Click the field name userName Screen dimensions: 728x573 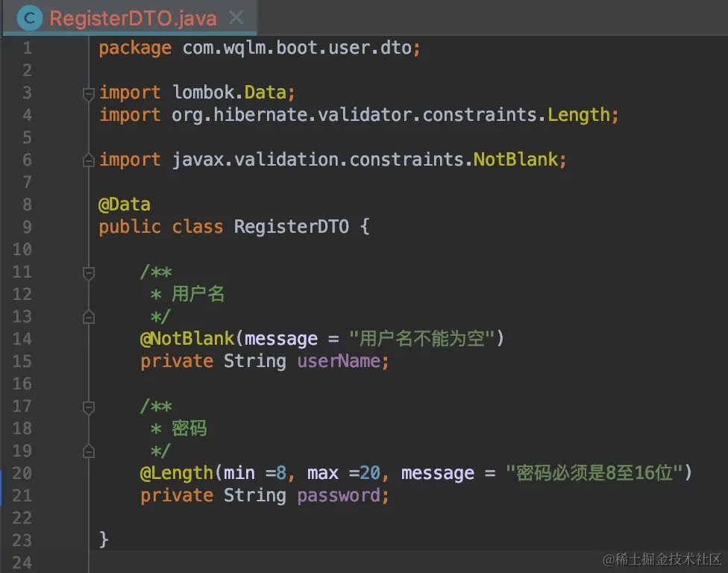tap(339, 361)
